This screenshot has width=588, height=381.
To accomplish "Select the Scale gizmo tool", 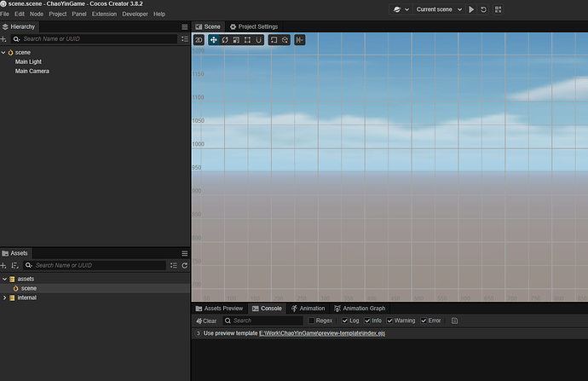I will click(x=236, y=40).
